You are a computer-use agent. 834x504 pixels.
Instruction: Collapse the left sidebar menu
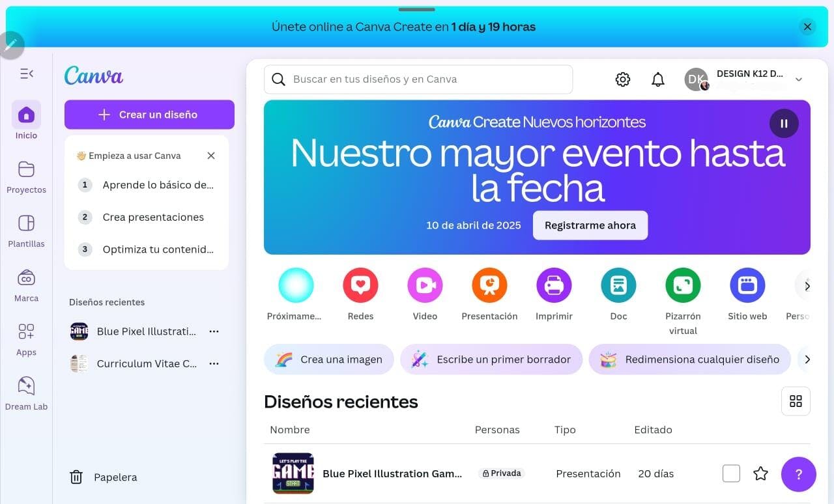tap(26, 74)
